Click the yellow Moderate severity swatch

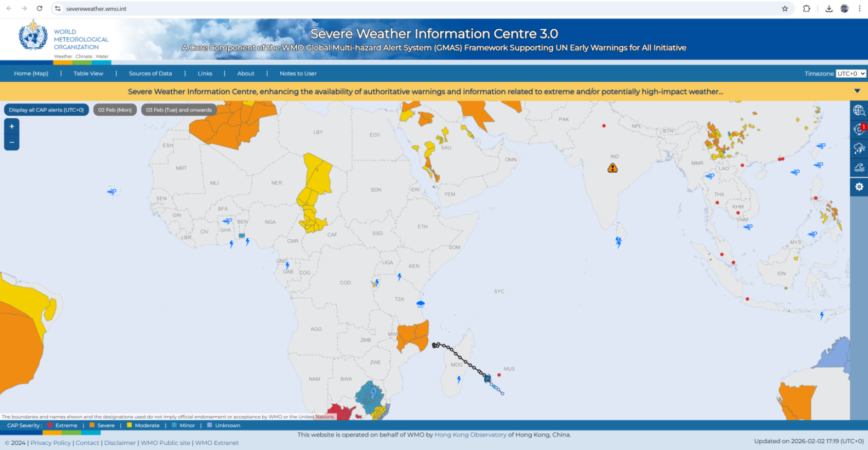(x=130, y=425)
